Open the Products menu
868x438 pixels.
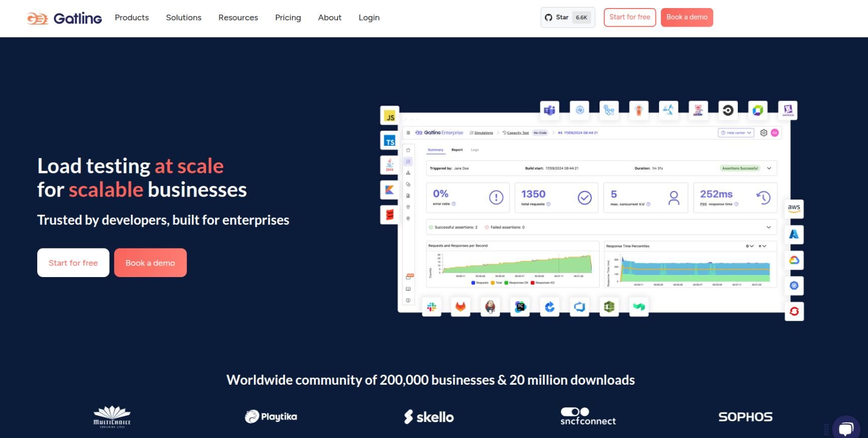click(x=132, y=18)
